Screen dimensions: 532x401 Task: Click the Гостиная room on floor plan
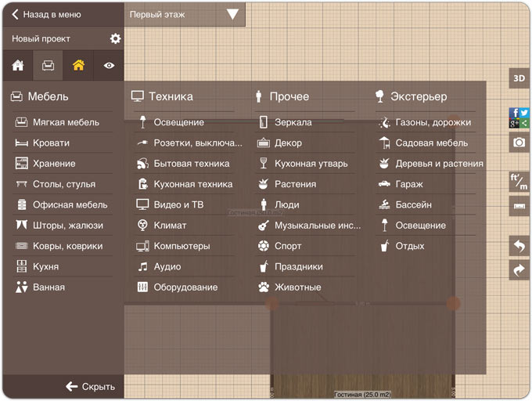361,345
